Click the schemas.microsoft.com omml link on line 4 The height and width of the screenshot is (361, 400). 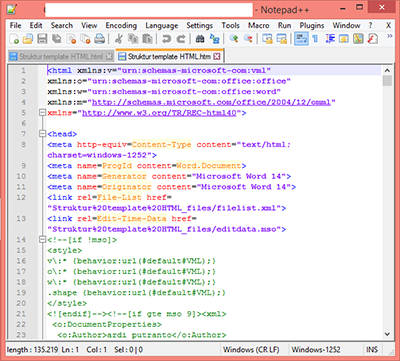[211, 102]
